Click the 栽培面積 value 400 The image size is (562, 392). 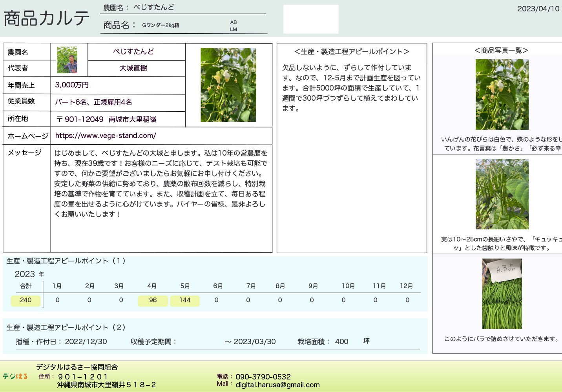[x=341, y=342]
